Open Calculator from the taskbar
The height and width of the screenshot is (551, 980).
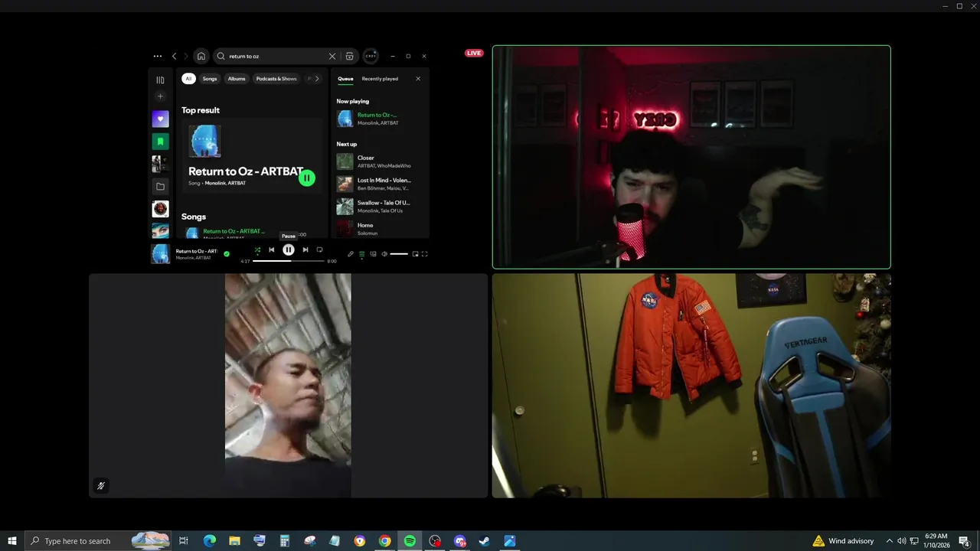coord(284,541)
